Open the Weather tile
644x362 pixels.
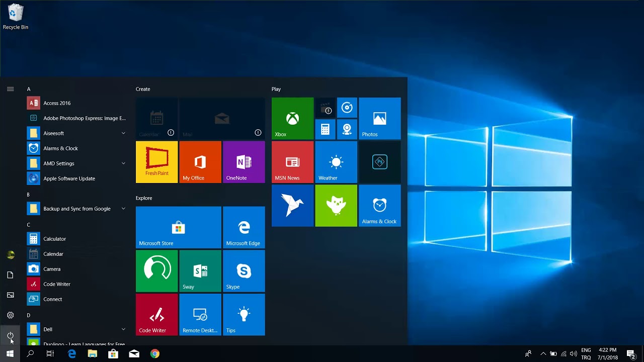pyautogui.click(x=336, y=162)
